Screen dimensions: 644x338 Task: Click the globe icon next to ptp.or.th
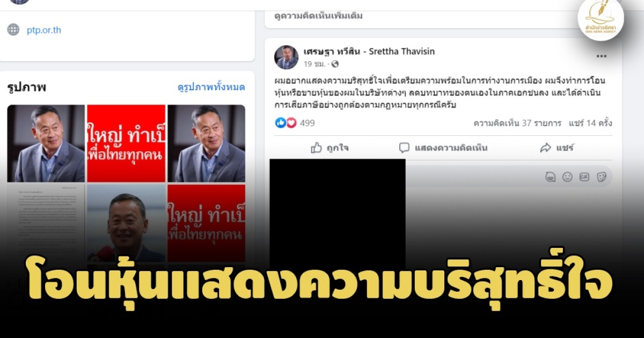pyautogui.click(x=13, y=30)
